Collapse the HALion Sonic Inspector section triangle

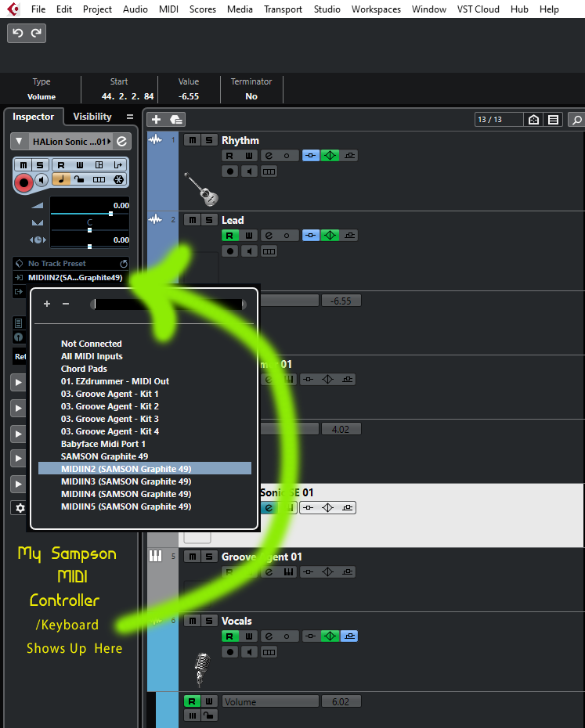[19, 141]
